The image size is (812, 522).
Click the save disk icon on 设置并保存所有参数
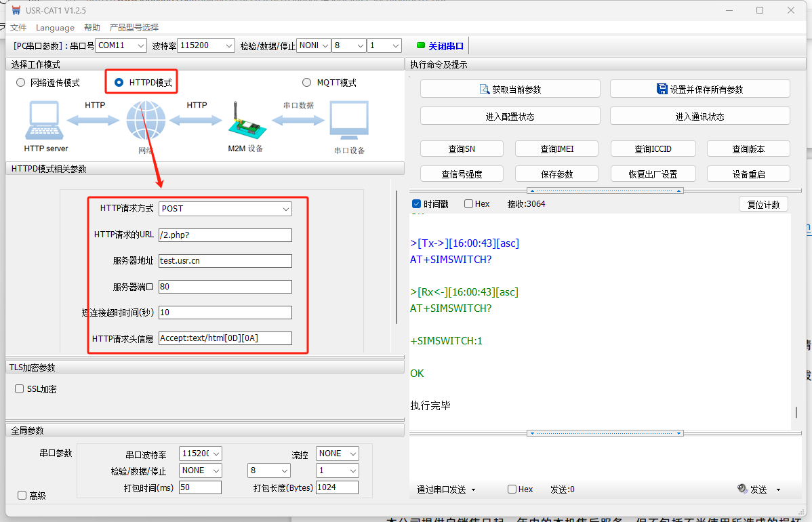coord(662,89)
